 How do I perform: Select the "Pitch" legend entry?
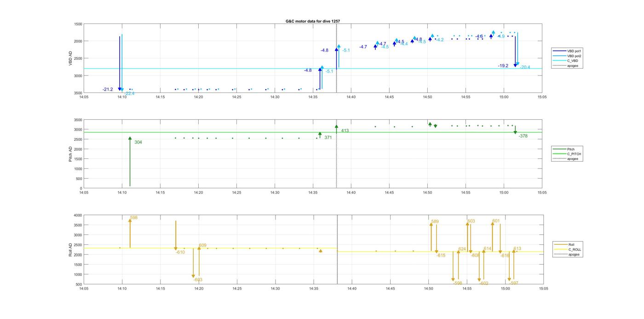[566, 149]
